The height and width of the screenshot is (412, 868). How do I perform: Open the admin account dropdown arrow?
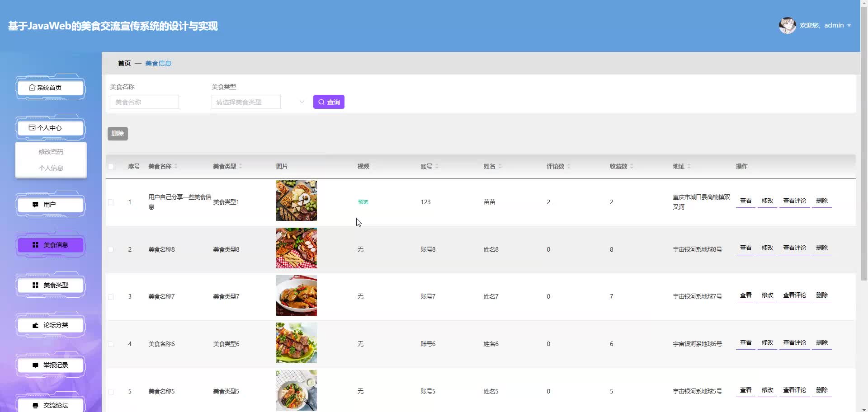(849, 26)
